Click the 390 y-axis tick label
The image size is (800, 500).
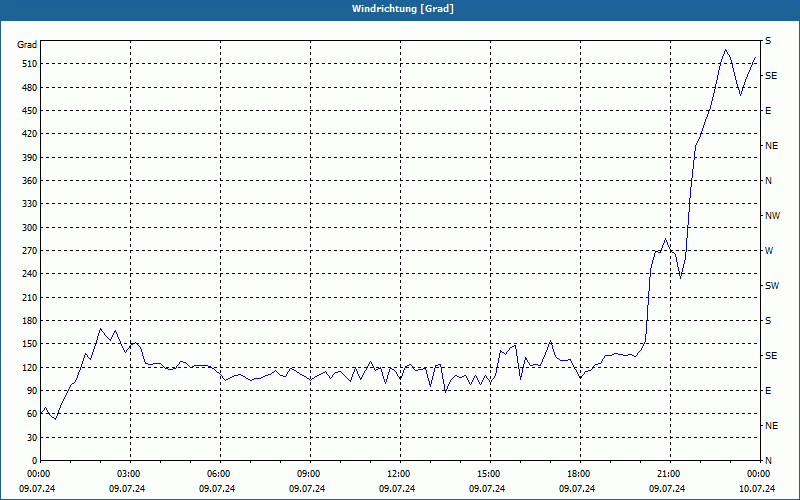(30, 158)
